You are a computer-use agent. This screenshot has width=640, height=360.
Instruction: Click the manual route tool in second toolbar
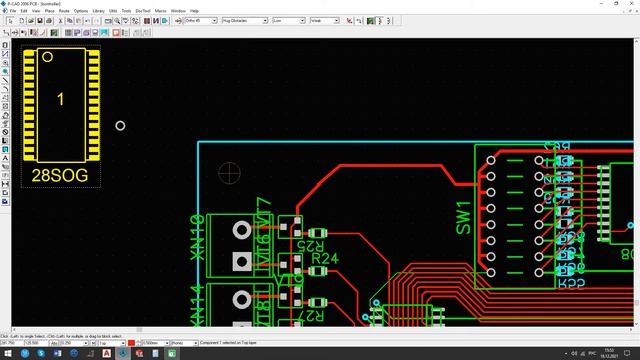coord(6,33)
